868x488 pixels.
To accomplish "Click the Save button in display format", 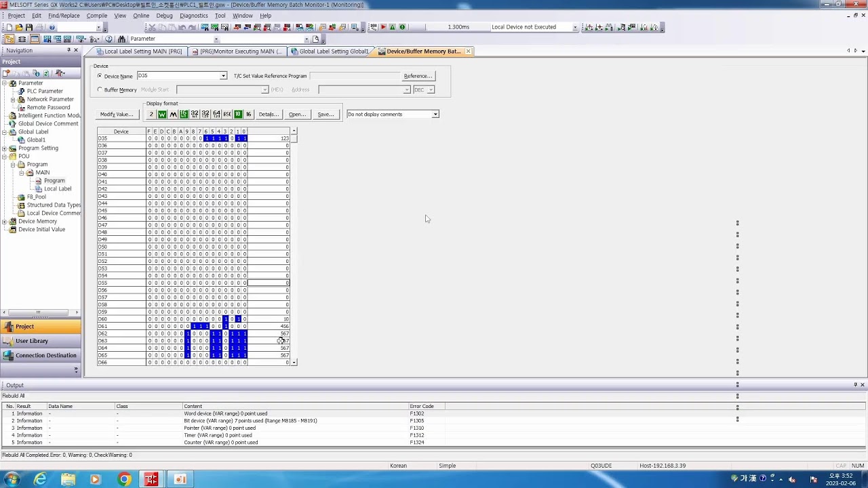I will (x=326, y=114).
